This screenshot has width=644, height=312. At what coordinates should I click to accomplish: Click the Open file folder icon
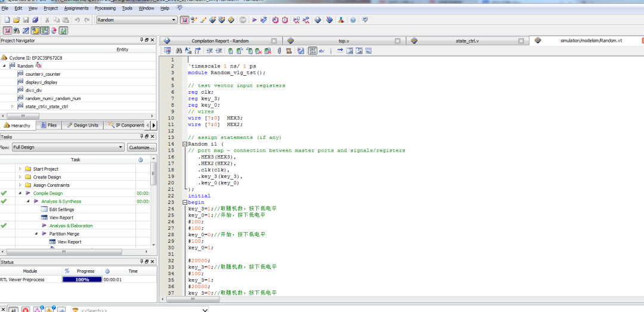[x=17, y=20]
